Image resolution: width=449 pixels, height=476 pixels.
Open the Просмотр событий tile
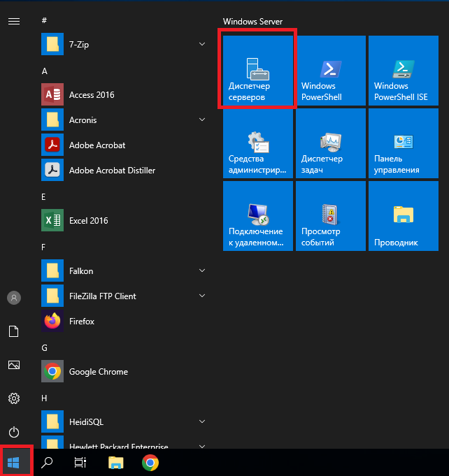pos(330,215)
